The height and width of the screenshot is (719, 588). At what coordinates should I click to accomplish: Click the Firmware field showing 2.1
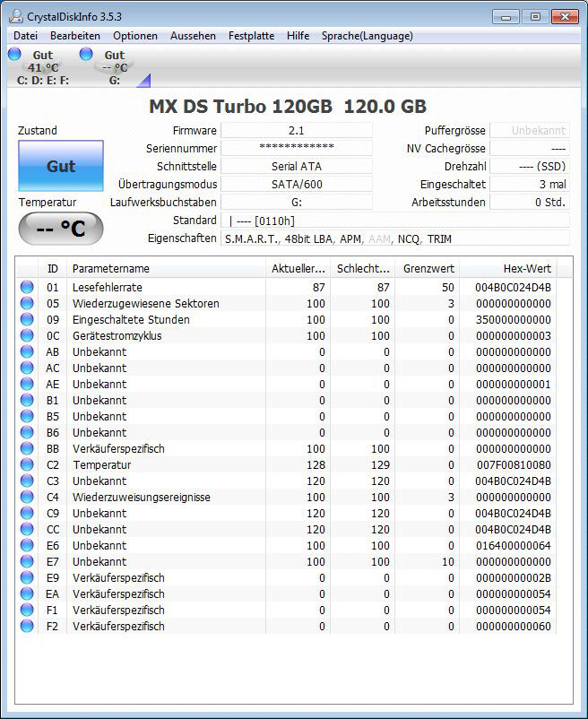point(297,130)
